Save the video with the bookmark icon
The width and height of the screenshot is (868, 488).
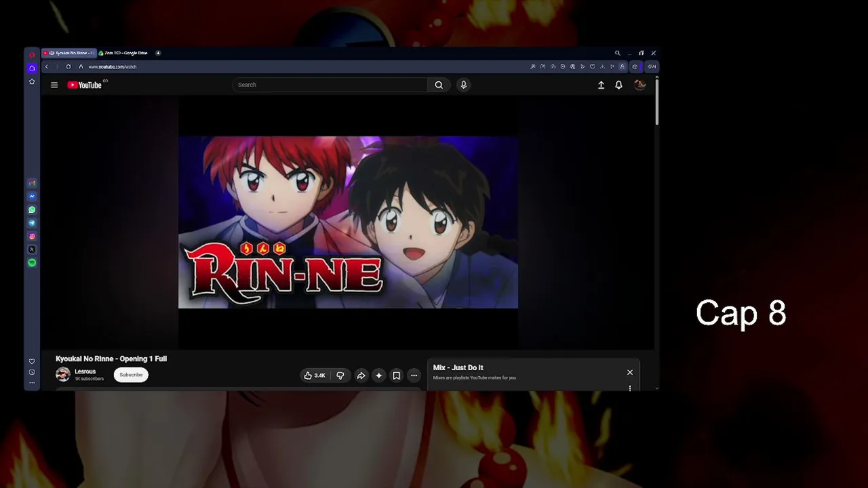(396, 375)
